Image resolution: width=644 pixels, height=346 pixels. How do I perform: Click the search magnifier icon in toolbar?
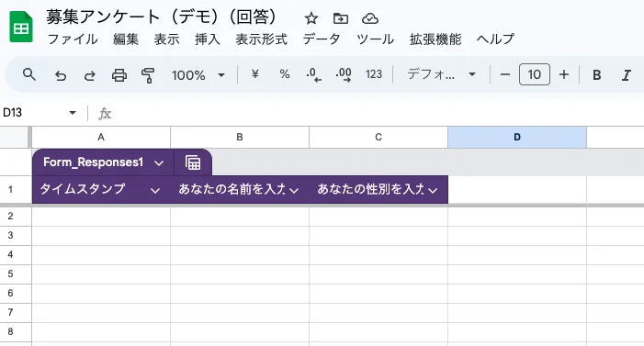coord(28,74)
